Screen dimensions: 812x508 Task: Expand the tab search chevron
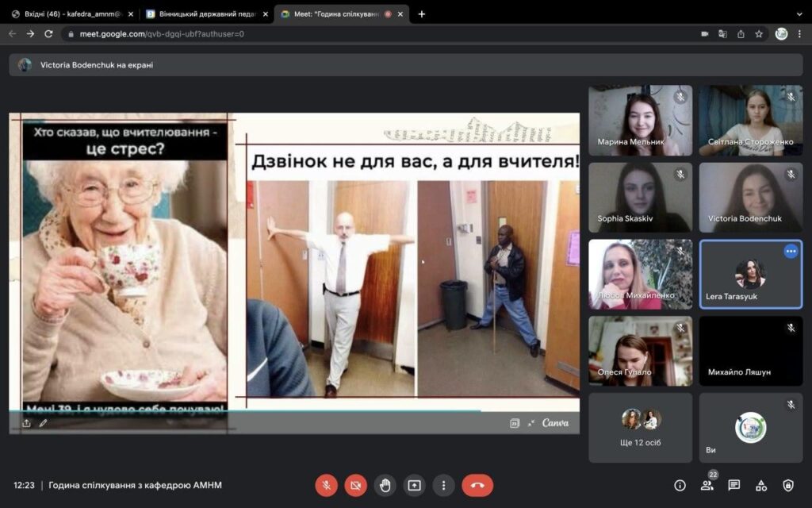(x=799, y=14)
